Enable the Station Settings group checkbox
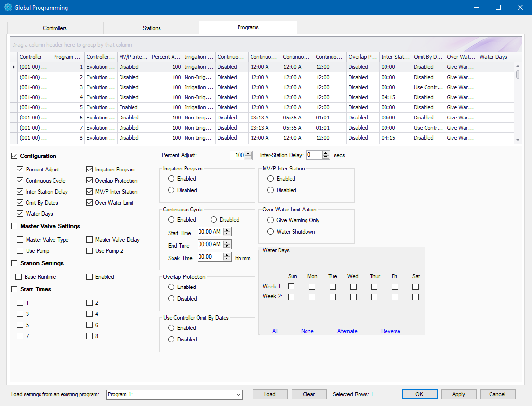The height and width of the screenshot is (406, 532). pos(14,263)
